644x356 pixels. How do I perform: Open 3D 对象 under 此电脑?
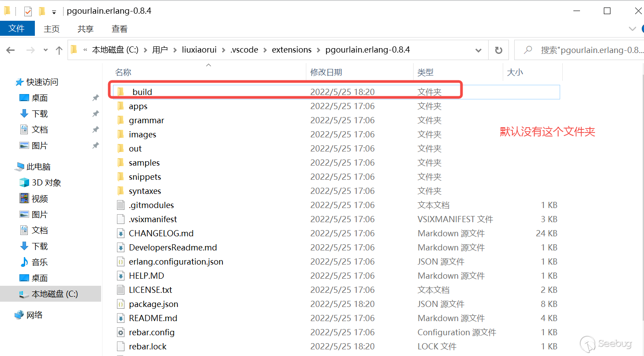[x=46, y=183]
